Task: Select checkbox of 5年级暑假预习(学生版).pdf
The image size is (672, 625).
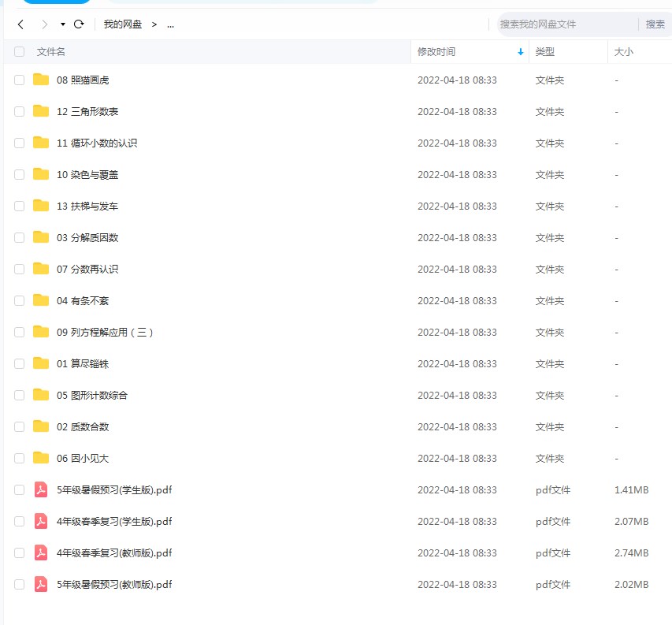Action: (x=19, y=489)
